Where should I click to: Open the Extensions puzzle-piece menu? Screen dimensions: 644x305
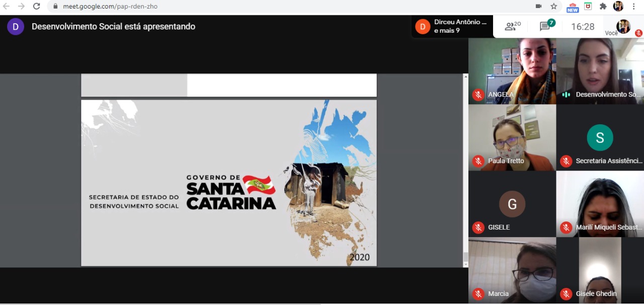(603, 7)
